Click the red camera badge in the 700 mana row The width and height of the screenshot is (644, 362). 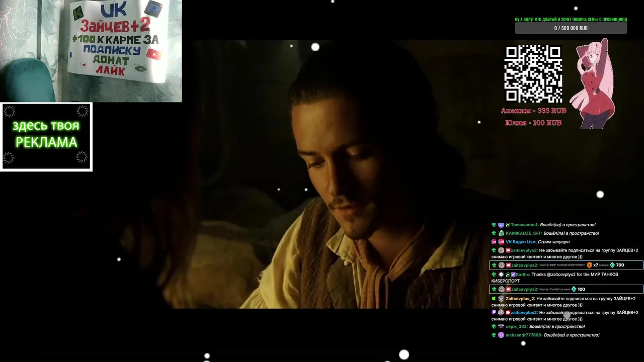tap(508, 265)
